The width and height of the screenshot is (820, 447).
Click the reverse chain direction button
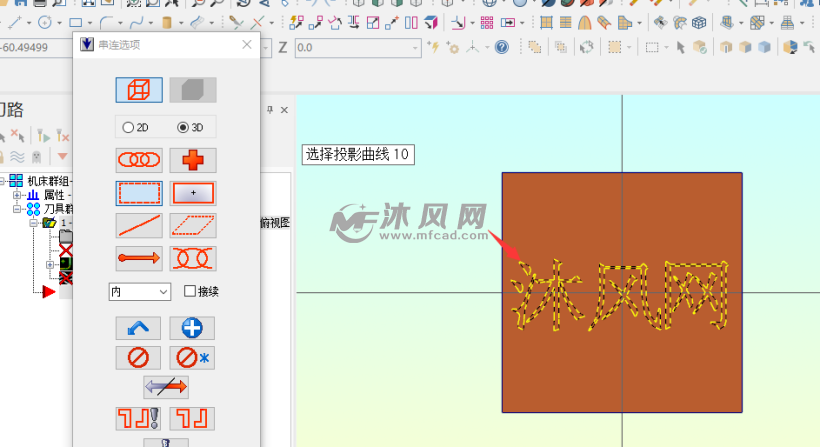point(166,387)
